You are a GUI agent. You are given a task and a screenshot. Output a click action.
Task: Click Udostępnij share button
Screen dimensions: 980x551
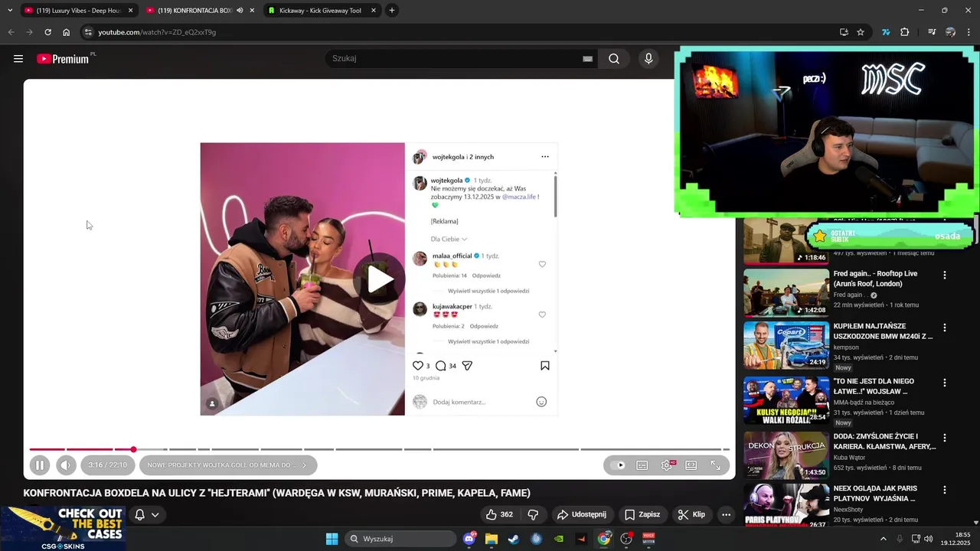[582, 515]
